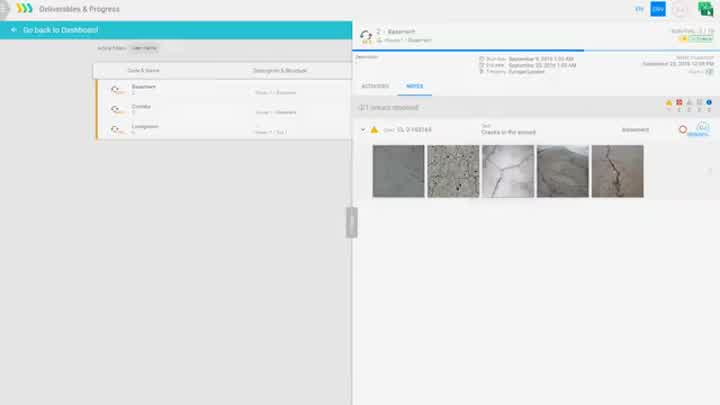Click the yellow warning triangle on note row

(374, 130)
